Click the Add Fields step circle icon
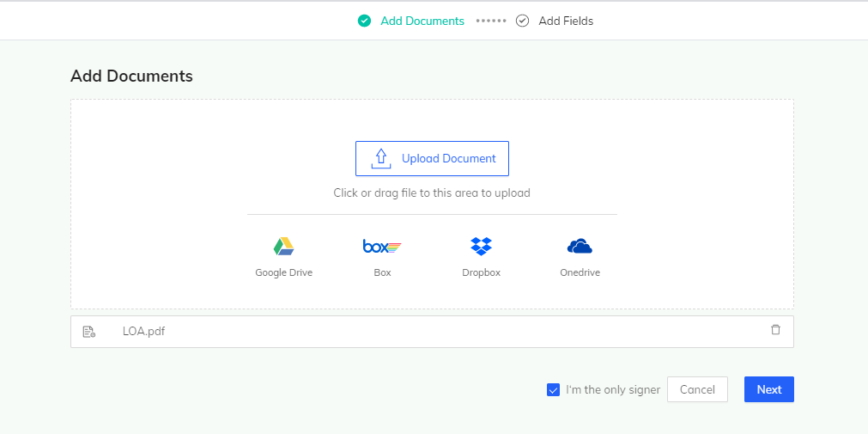 pos(522,21)
